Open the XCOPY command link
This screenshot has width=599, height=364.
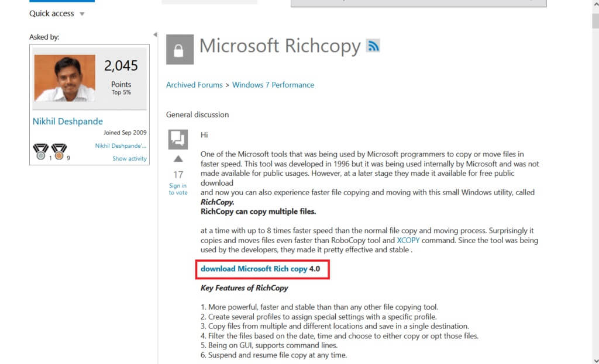pyautogui.click(x=408, y=240)
